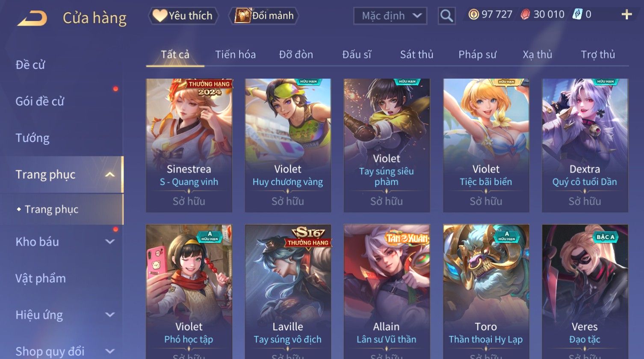This screenshot has width=644, height=359.
Task: Click the red ruby currency icon
Action: (525, 15)
